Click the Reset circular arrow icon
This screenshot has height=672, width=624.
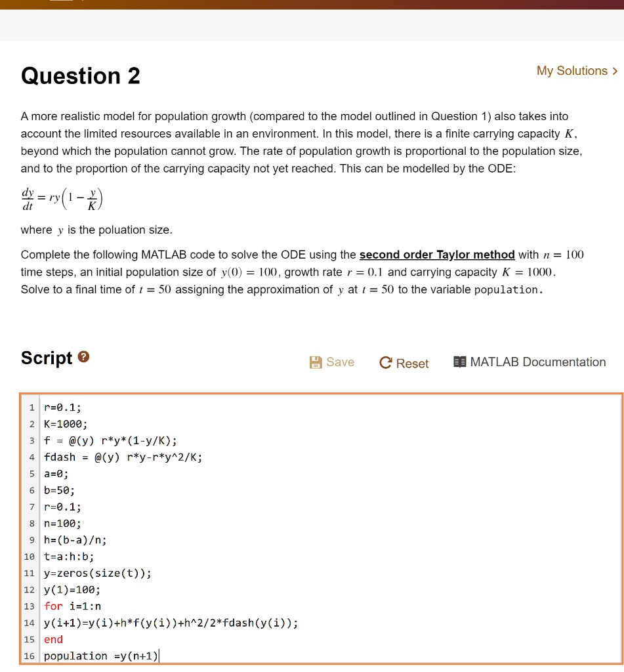pos(386,362)
